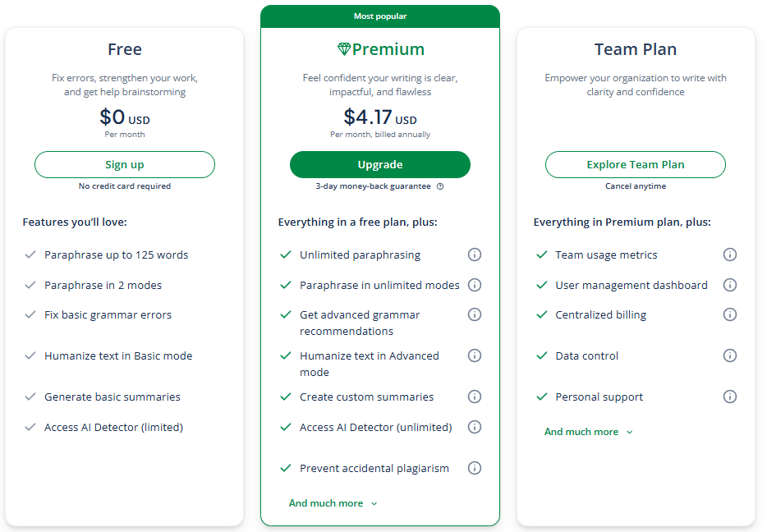Click the Premium diamond icon
Screen dimensions: 767x532
coord(344,49)
